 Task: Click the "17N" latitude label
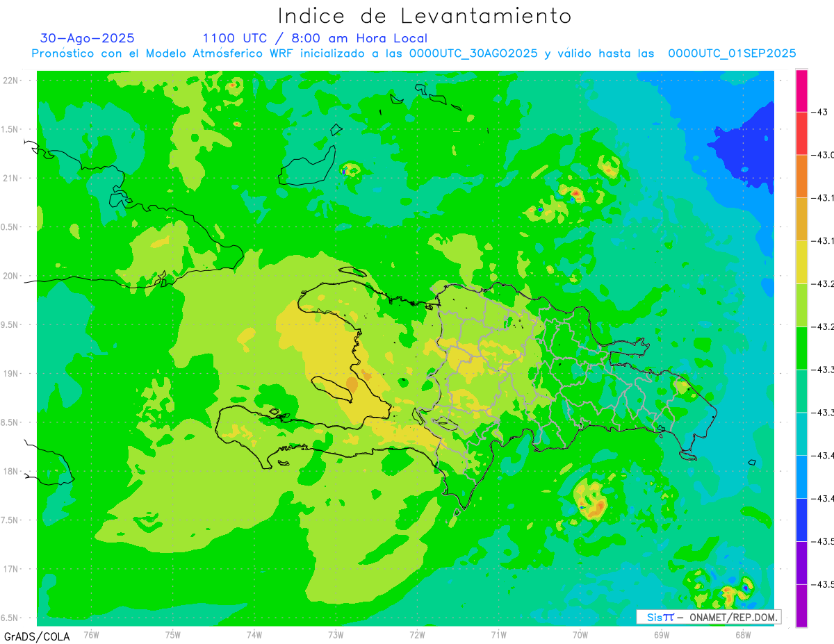click(10, 569)
